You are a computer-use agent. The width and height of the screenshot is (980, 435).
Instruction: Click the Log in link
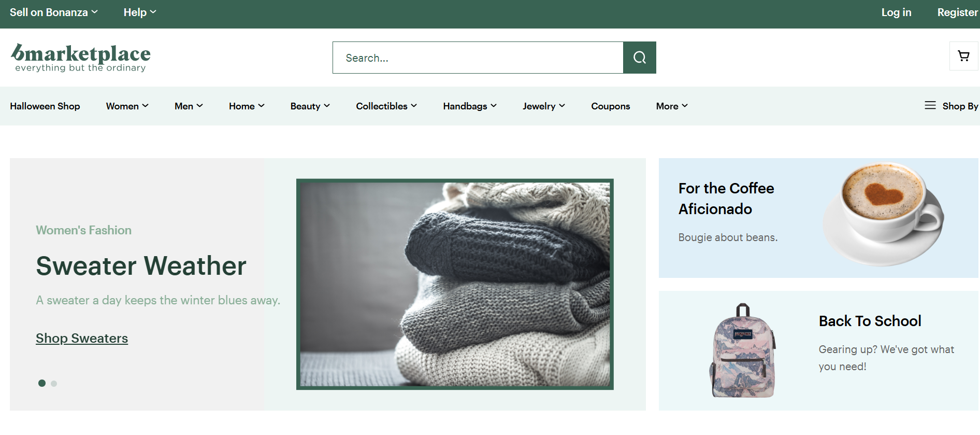tap(896, 12)
